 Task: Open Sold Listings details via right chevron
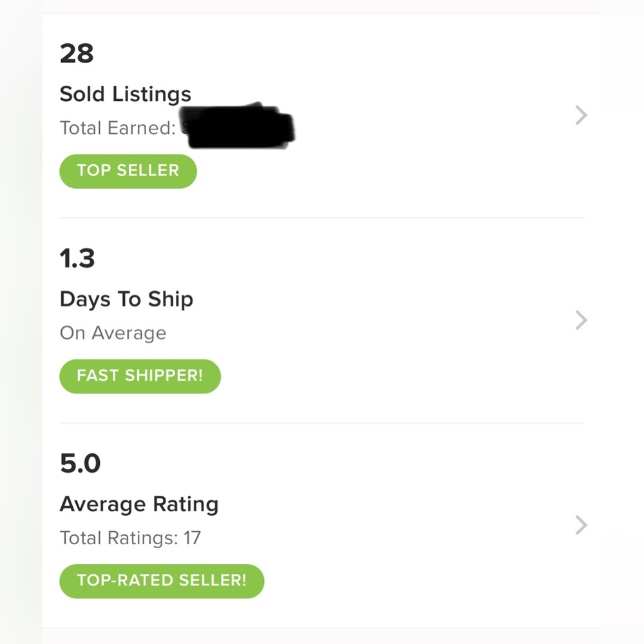click(x=581, y=116)
